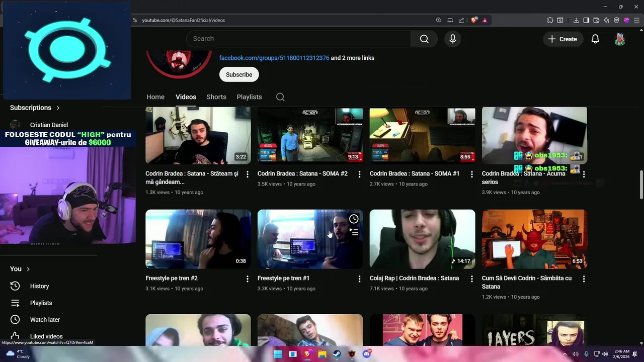Expand the You section chevron
The height and width of the screenshot is (362, 644).
[x=28, y=269]
